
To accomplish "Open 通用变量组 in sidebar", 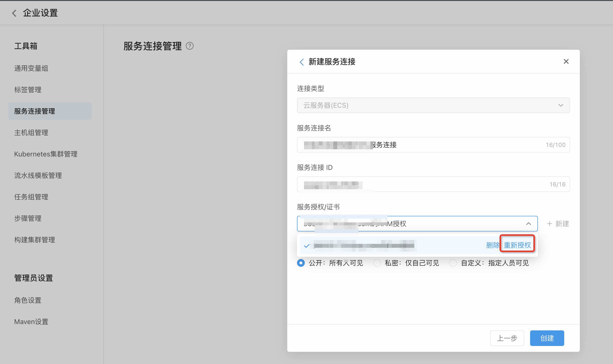I will 31,68.
